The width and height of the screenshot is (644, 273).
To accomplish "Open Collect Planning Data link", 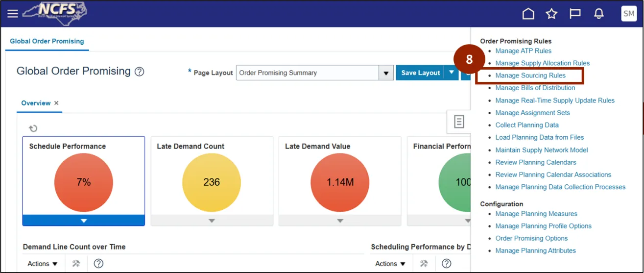I will click(x=527, y=125).
